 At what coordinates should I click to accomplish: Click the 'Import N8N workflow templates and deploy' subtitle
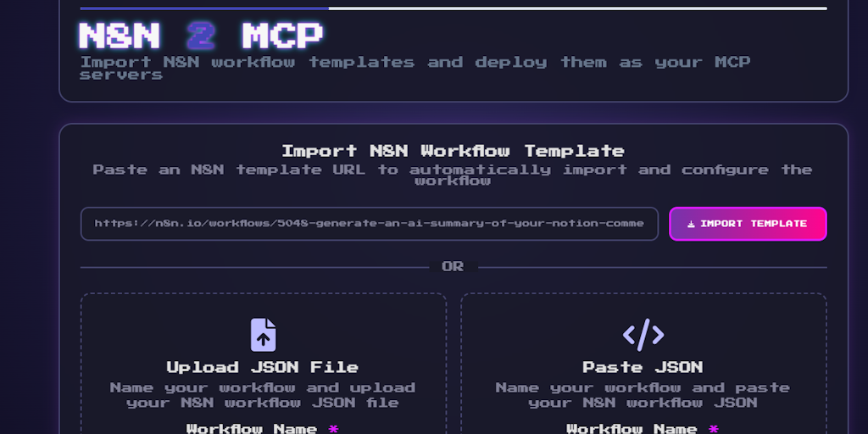pyautogui.click(x=415, y=68)
